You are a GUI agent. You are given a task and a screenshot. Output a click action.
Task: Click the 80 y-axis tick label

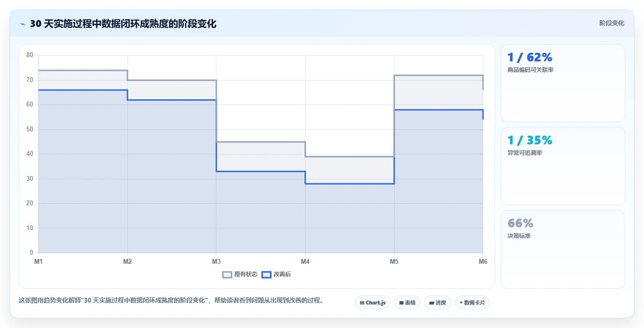[x=30, y=55]
